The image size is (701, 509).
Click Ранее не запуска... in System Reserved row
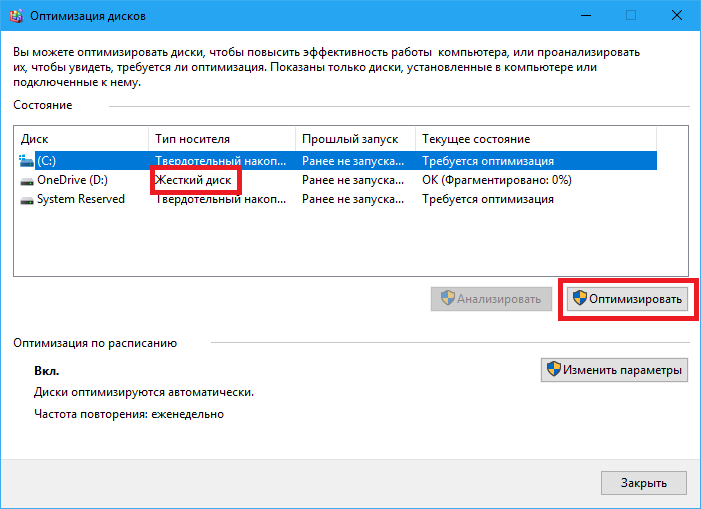point(353,199)
